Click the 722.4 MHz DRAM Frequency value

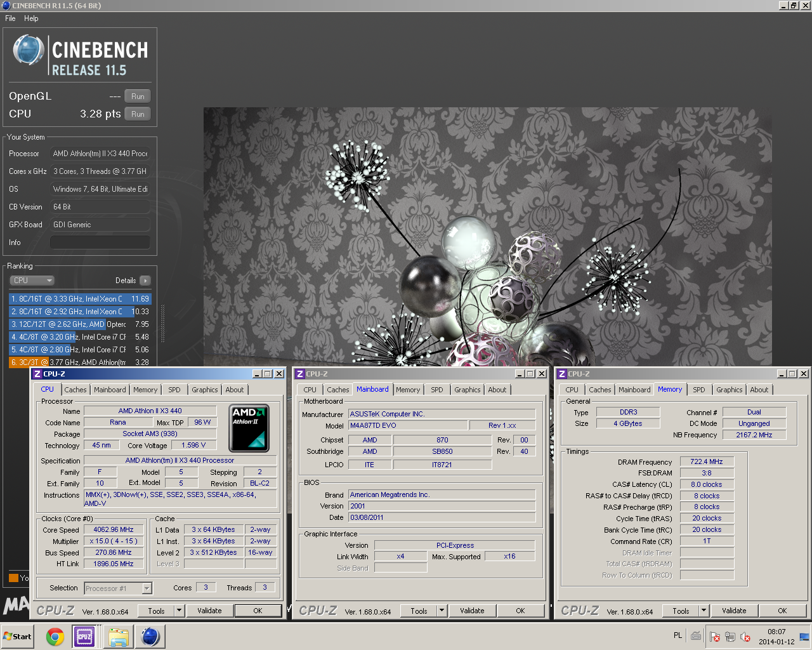point(707,462)
